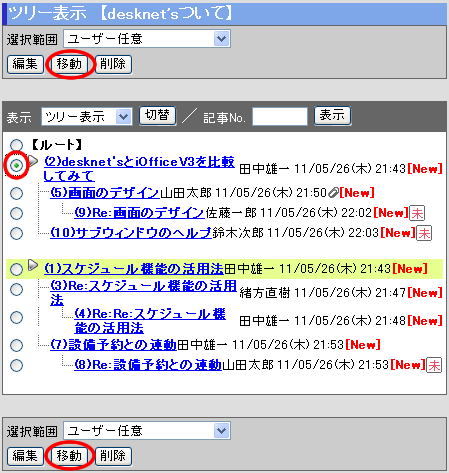449x473 pixels.
Task: Select radio button for article 7 設備予約との連動
Action: click(16, 345)
